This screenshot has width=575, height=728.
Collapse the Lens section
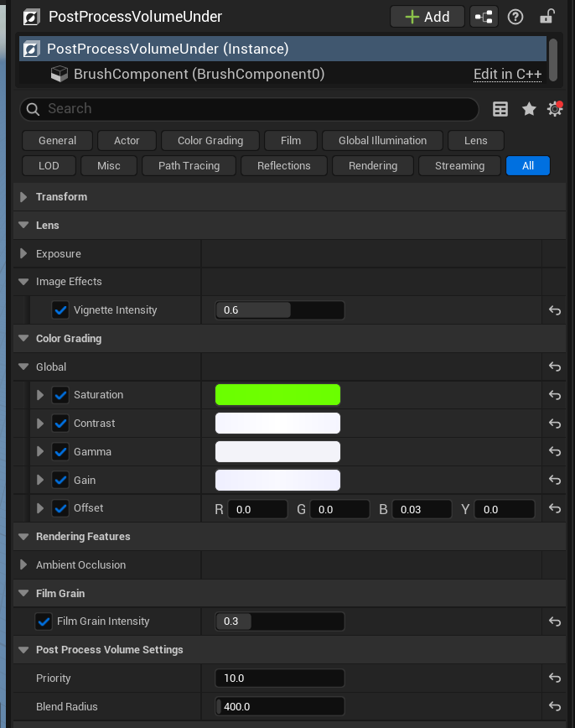pyautogui.click(x=23, y=225)
